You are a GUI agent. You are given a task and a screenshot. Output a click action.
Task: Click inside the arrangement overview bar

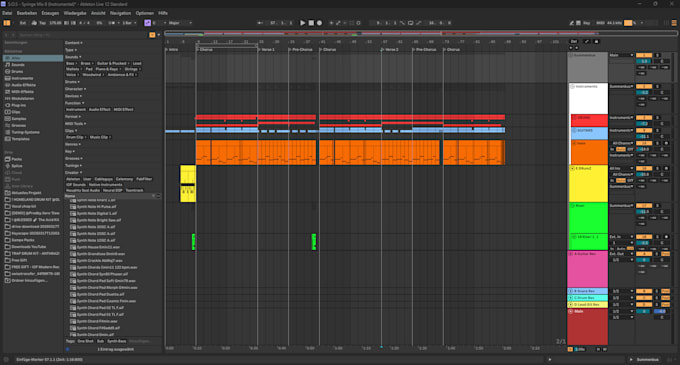tap(421, 34)
